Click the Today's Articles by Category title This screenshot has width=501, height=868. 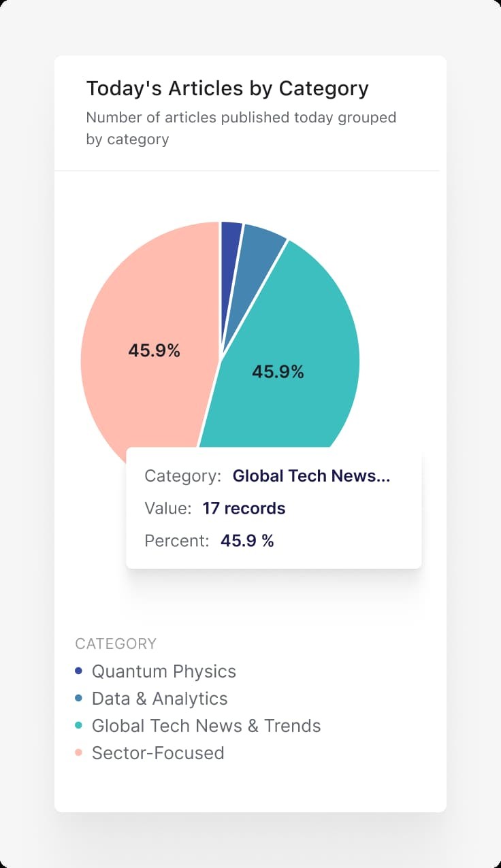click(227, 88)
